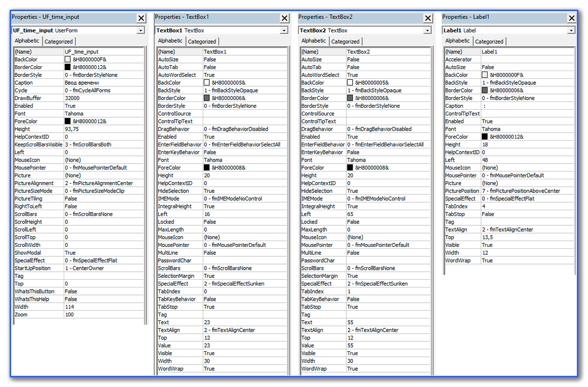Click DragBehavior value in TextBox1 properties

tap(245, 129)
